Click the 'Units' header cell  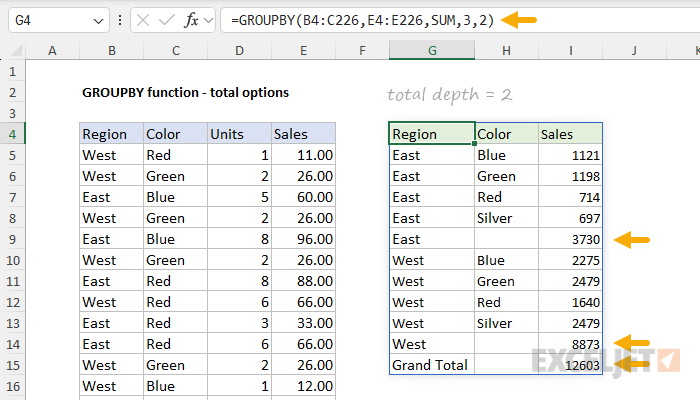pos(239,134)
